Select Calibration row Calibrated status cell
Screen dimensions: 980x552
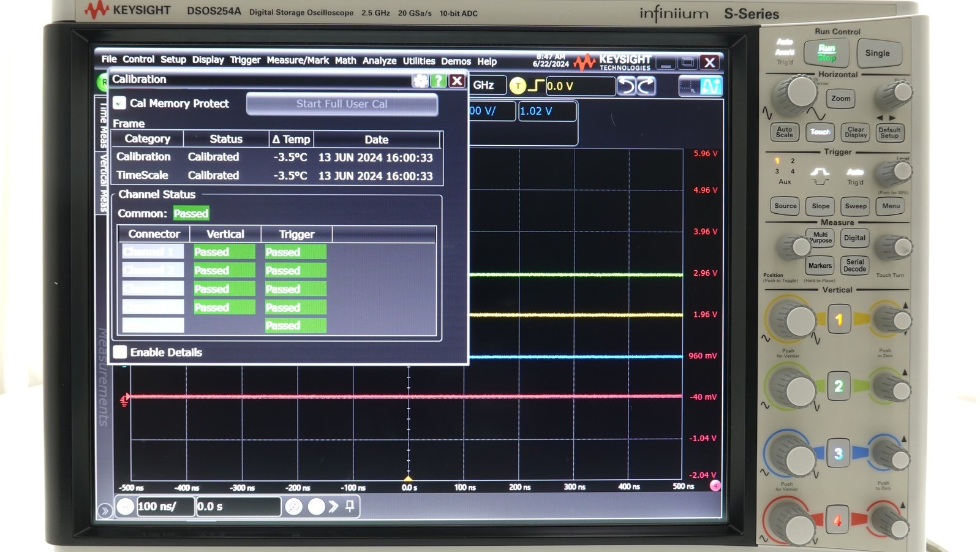click(213, 157)
